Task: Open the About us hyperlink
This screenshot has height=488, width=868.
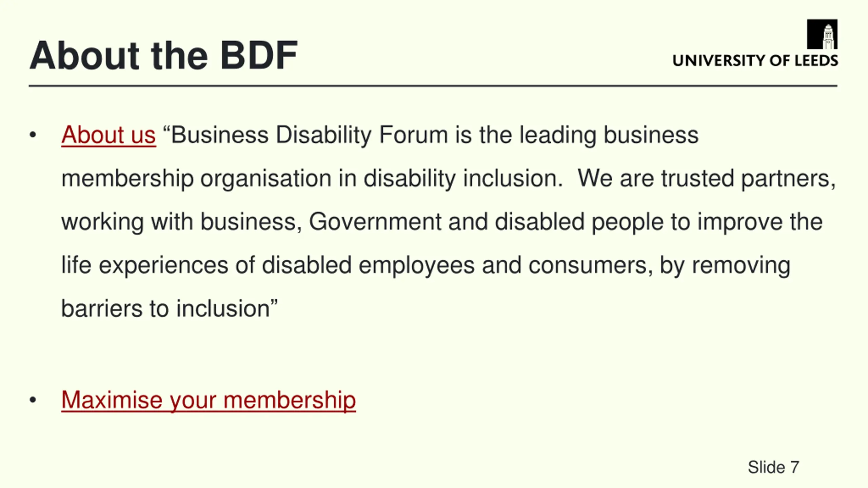Action: [x=108, y=135]
